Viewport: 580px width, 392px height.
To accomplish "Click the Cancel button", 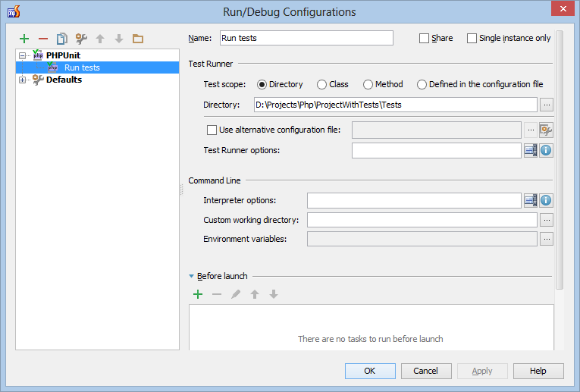I will tap(426, 371).
